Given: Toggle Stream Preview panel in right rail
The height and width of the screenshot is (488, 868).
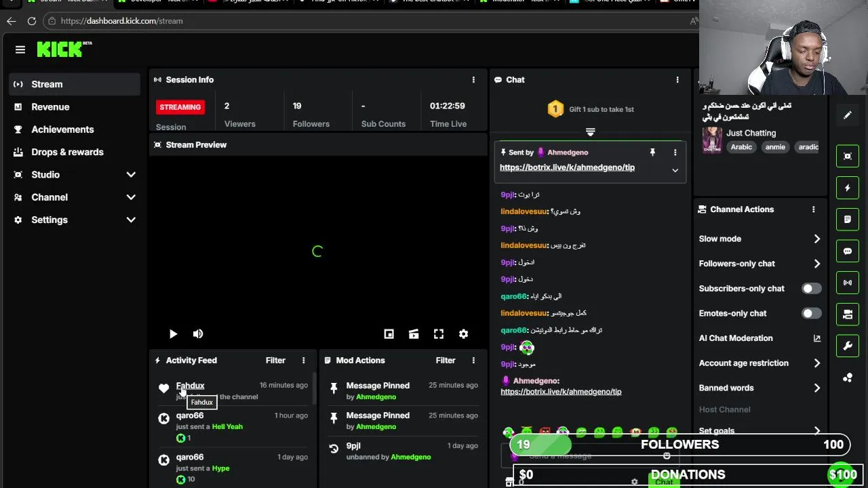Looking at the screenshot, I should pyautogui.click(x=848, y=156).
